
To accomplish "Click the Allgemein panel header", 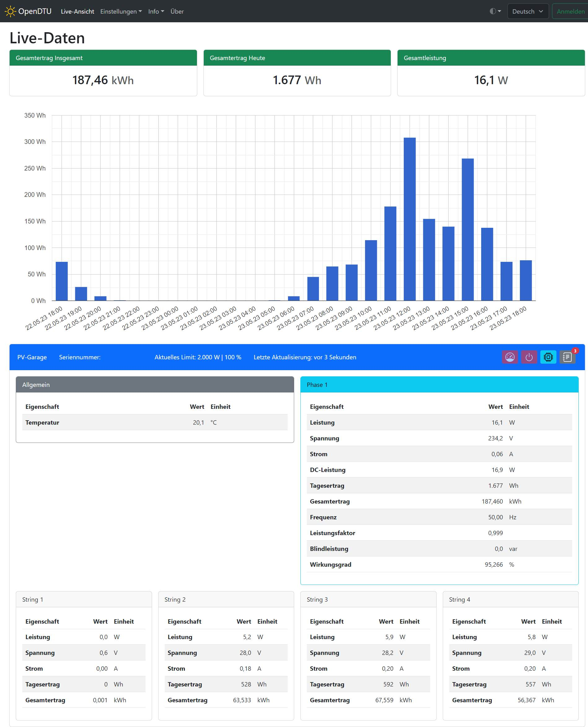I will click(155, 384).
